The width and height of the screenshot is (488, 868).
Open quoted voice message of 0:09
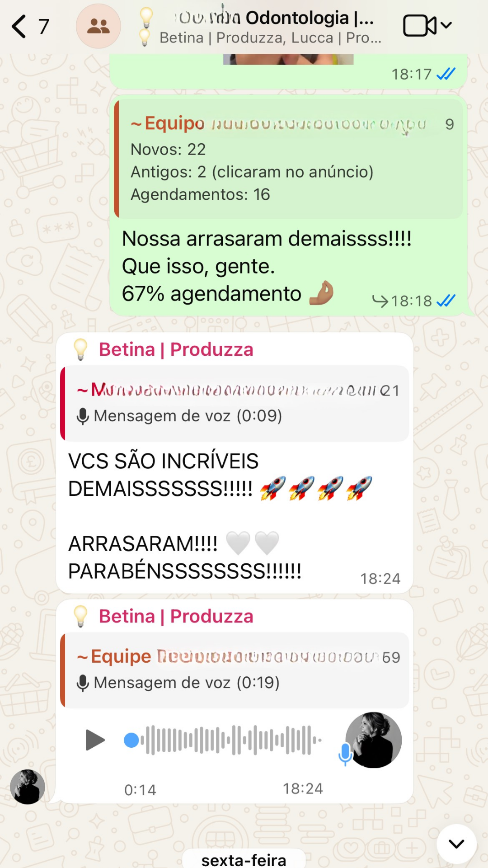pyautogui.click(x=235, y=403)
